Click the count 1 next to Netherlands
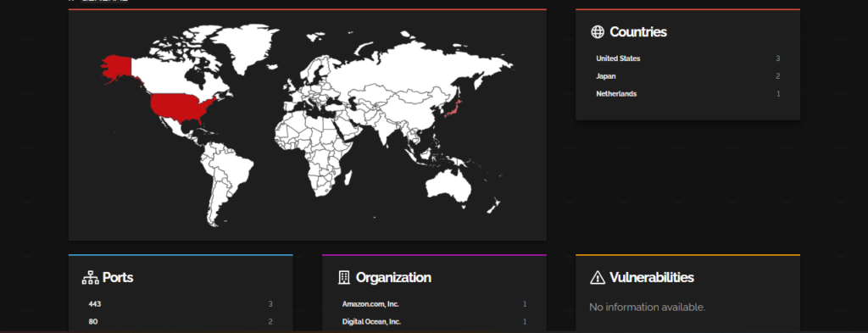Viewport: 868px width, 333px height. [x=778, y=94]
